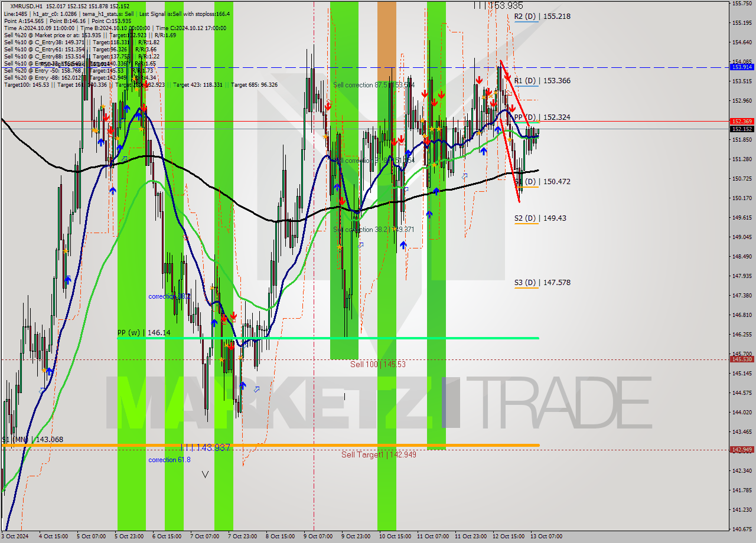Click the '11 Oct 23:00' time axis label
756x543 pixels.
(x=471, y=537)
